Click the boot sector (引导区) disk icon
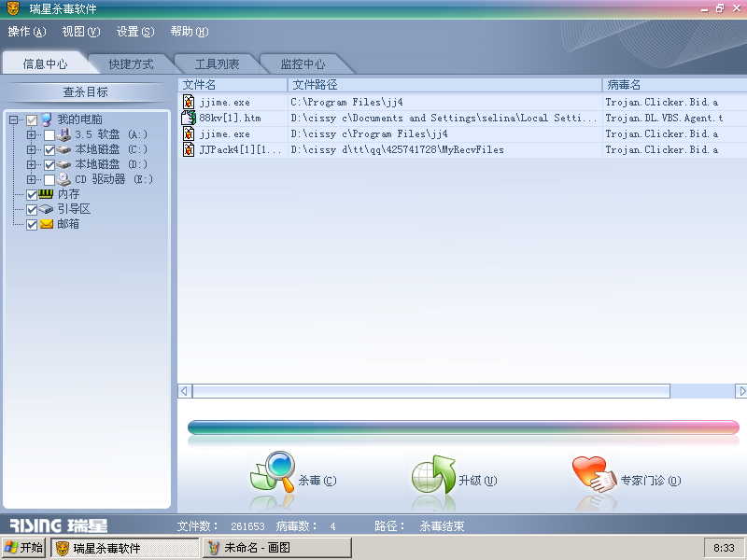This screenshot has width=747, height=560. [x=46, y=209]
